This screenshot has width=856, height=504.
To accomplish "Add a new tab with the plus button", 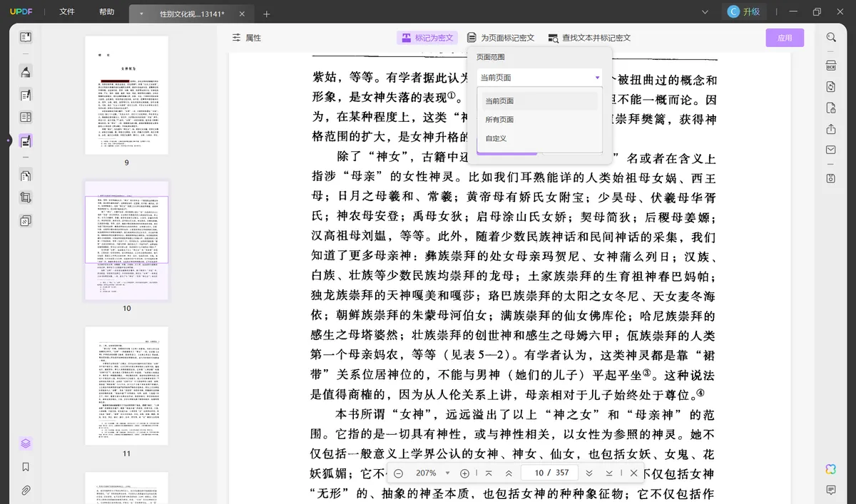I will [267, 14].
